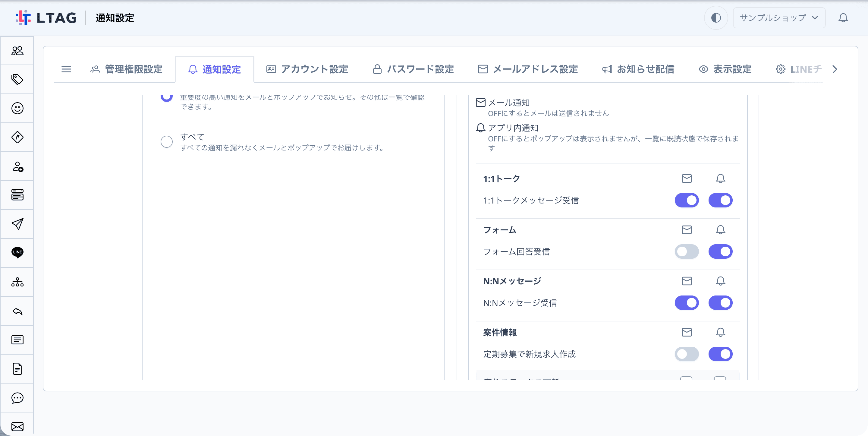Select the すべて radio option
The image size is (868, 436).
click(x=166, y=142)
